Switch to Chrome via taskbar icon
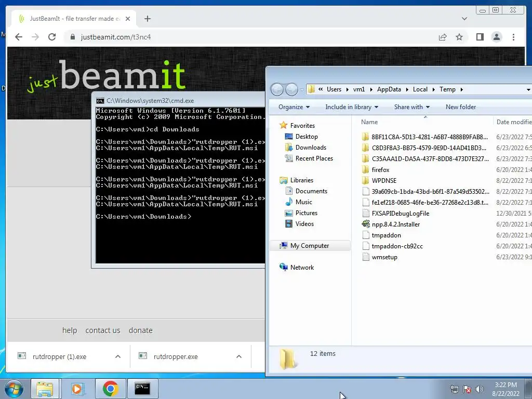 coord(110,389)
